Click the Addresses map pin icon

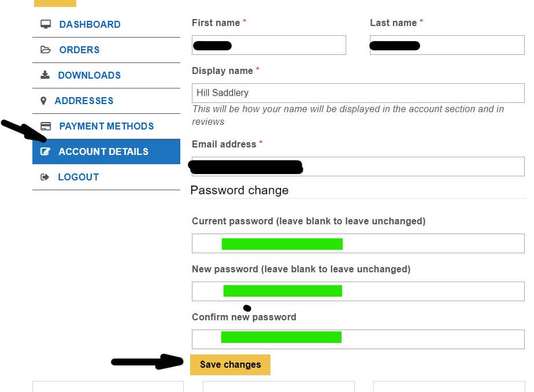click(43, 101)
